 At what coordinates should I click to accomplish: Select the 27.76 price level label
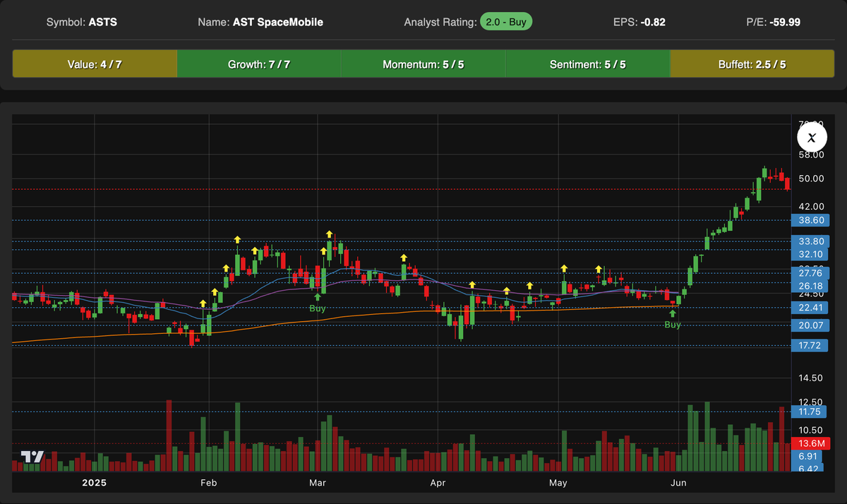click(810, 273)
